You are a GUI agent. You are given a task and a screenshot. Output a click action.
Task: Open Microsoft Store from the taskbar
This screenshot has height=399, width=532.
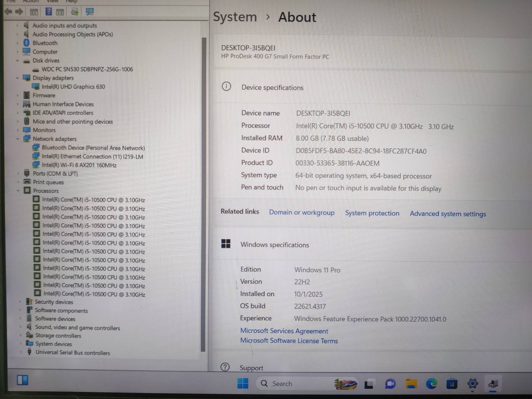[x=452, y=384]
